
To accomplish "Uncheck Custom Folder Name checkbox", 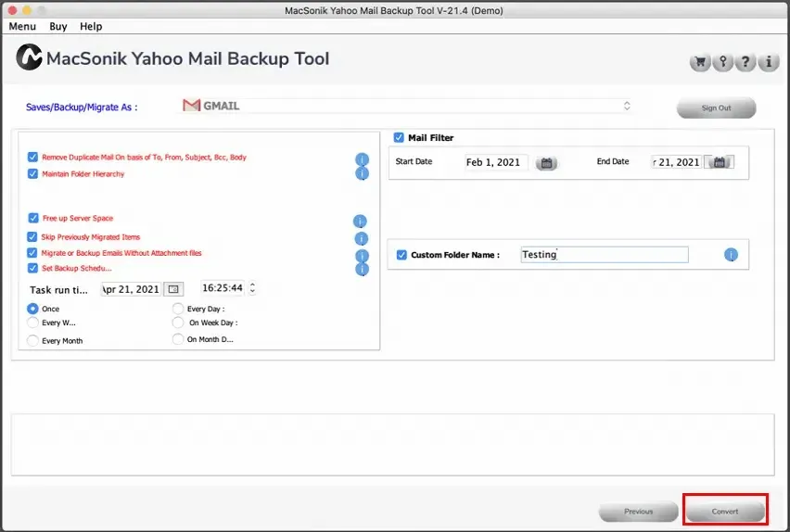I will (x=401, y=255).
